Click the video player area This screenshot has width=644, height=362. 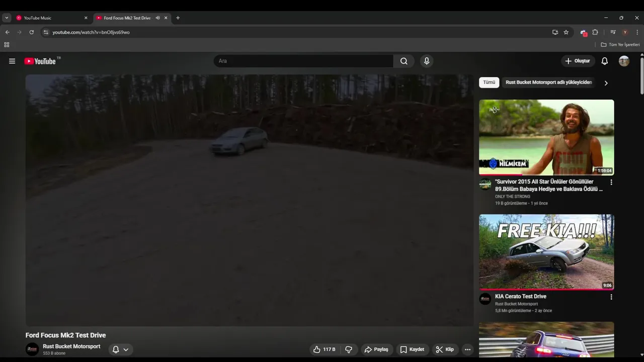(x=250, y=200)
